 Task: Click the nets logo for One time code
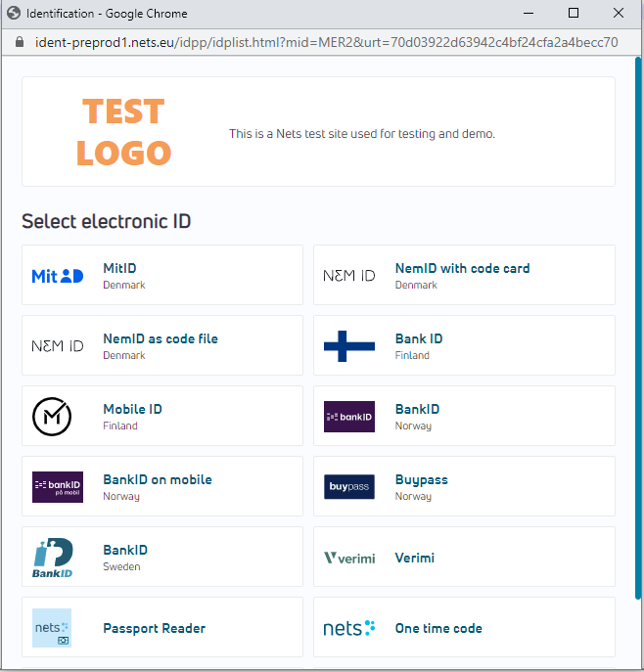click(349, 628)
